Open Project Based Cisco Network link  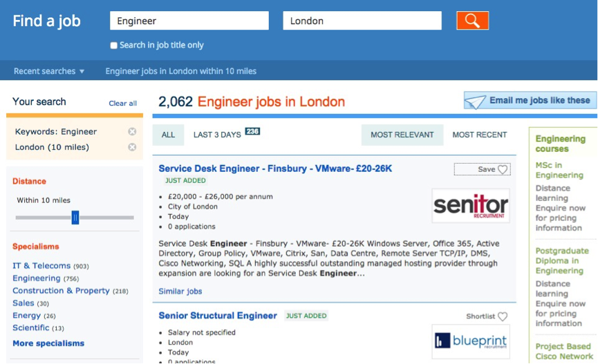(x=564, y=352)
